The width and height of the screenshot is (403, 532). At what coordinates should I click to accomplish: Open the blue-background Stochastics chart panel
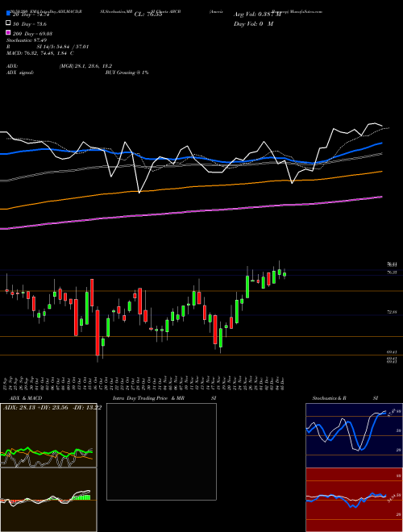[x=354, y=435]
